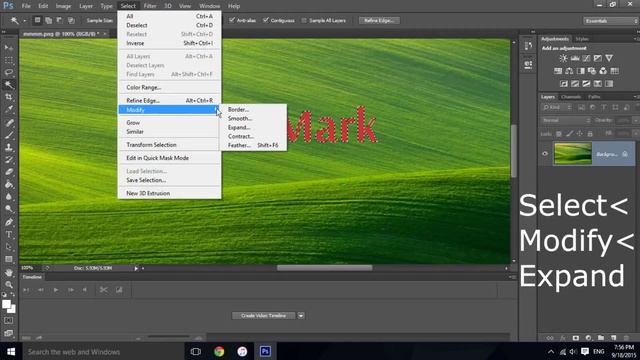Viewport: 640px width, 360px height.
Task: Open the status bar info arrow menu
Action: [136, 268]
